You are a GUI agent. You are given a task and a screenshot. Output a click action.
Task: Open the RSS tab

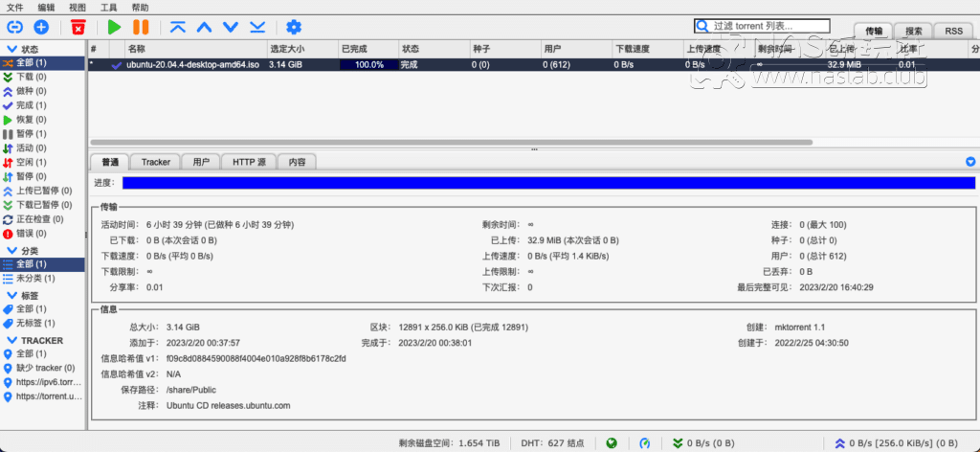954,31
